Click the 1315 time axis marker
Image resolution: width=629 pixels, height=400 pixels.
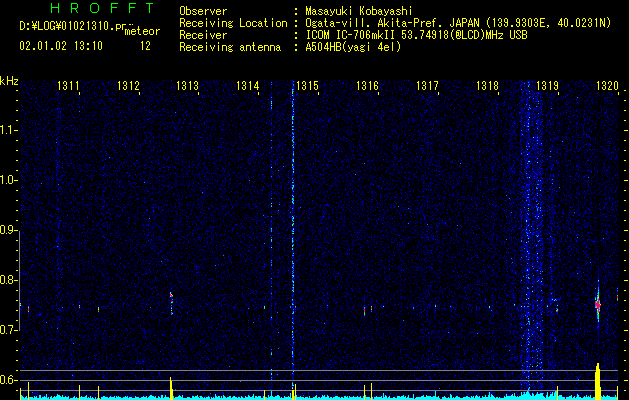tap(307, 85)
